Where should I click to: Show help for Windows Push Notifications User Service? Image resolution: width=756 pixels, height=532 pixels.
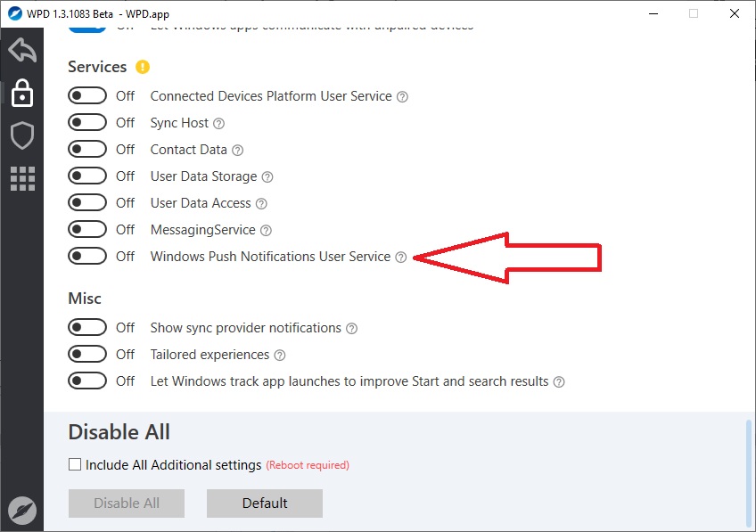pyautogui.click(x=401, y=257)
